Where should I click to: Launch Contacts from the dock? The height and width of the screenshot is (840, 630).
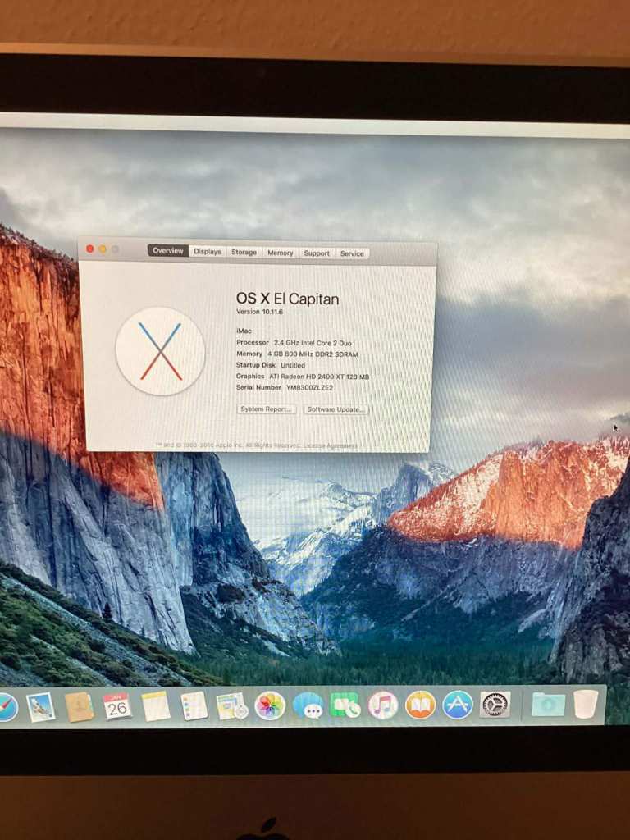pyautogui.click(x=80, y=707)
